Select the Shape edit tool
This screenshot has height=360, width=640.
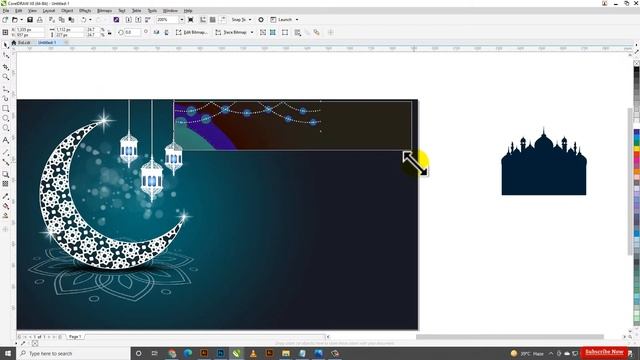pos(6,56)
